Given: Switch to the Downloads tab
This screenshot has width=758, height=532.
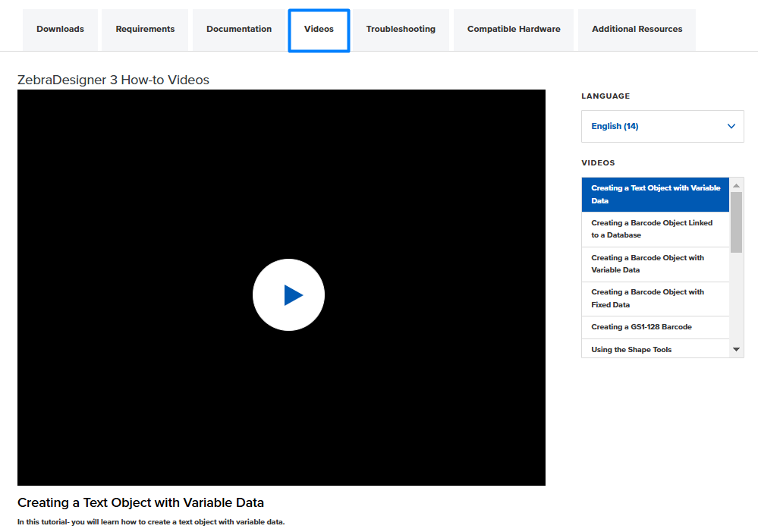Looking at the screenshot, I should pos(61,30).
